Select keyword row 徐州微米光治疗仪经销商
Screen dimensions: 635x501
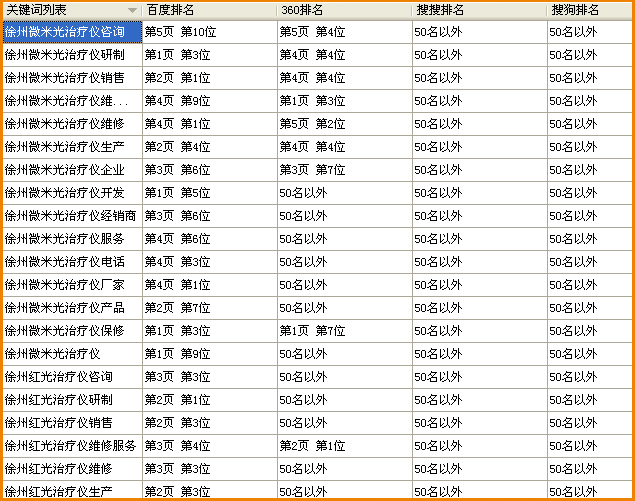70,216
